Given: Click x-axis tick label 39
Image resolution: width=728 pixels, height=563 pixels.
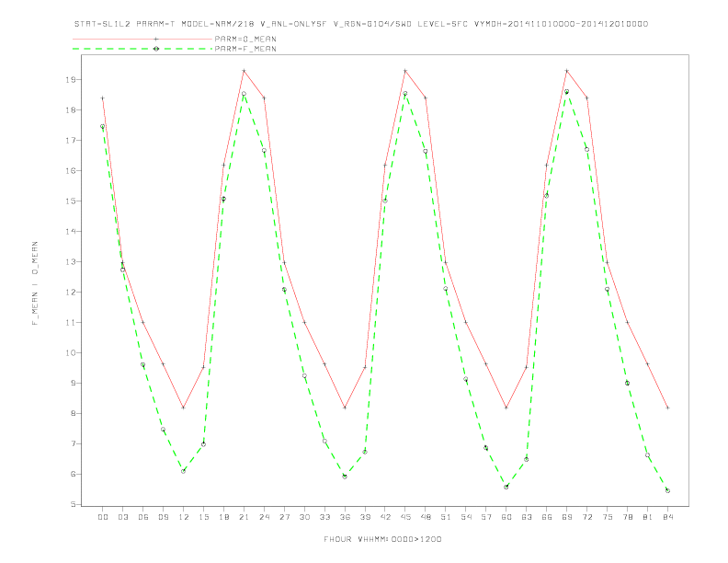Looking at the screenshot, I should (365, 517).
